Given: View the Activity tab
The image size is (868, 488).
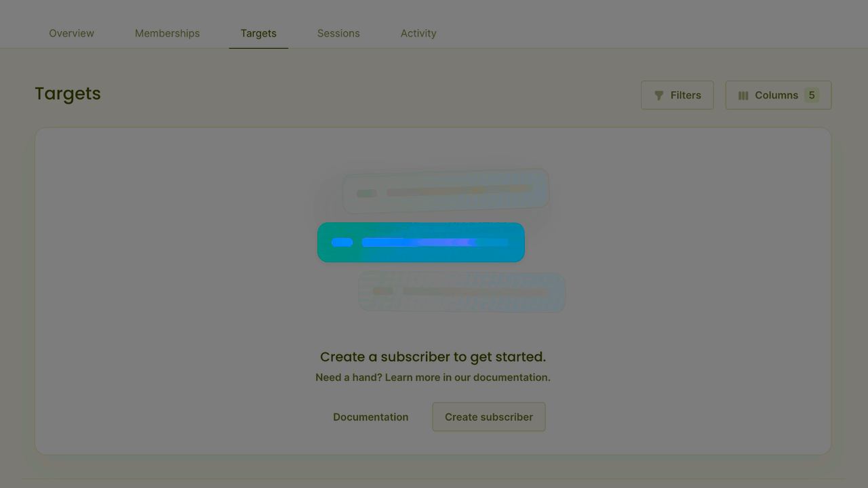Looking at the screenshot, I should pos(418,33).
